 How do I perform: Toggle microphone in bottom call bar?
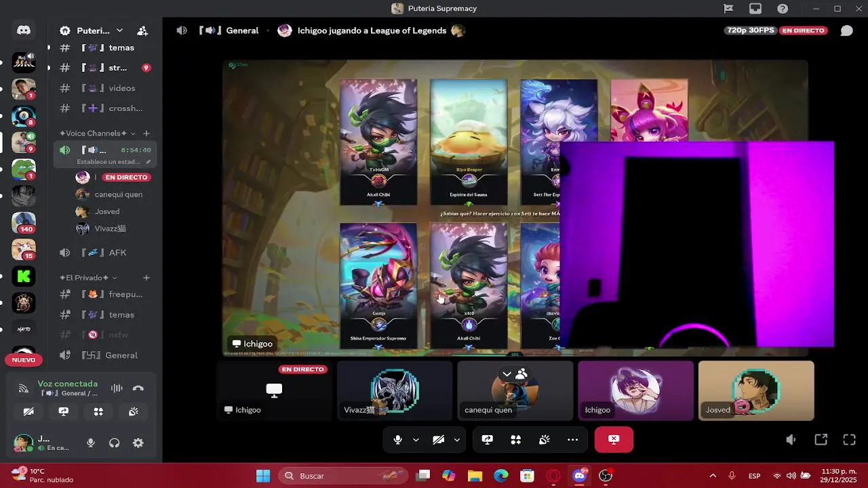pos(398,440)
